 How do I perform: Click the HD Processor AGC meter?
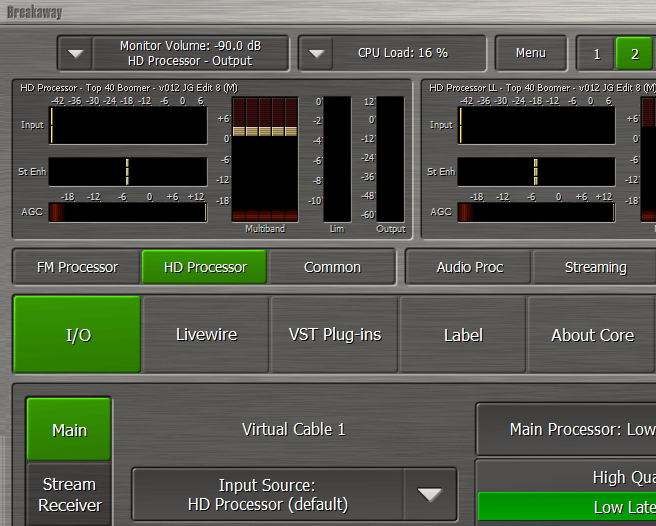(128, 212)
